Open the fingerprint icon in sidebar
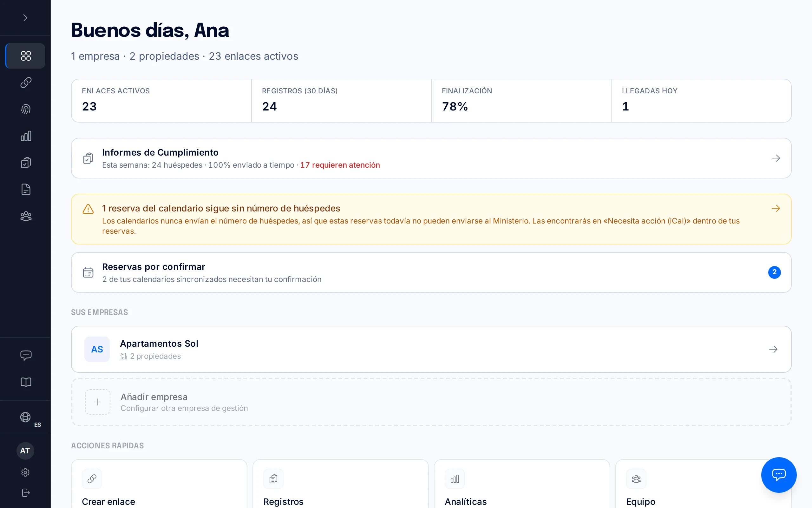This screenshot has height=508, width=812. 25,109
